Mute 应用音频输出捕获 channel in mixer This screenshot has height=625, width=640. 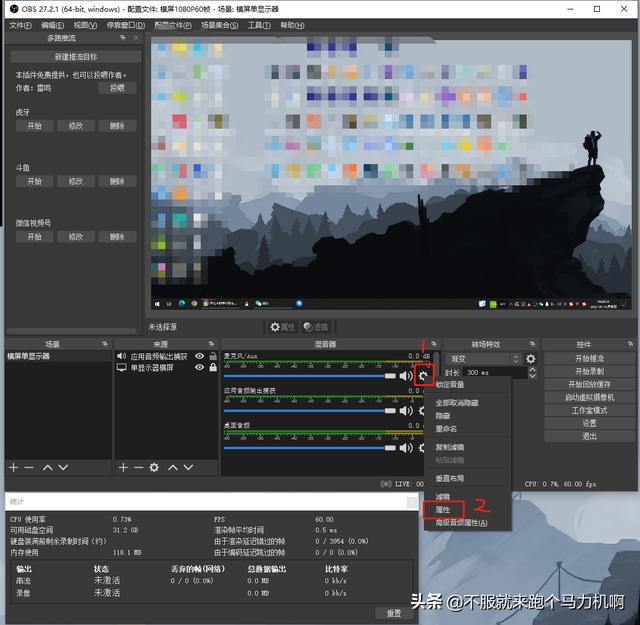click(x=406, y=410)
